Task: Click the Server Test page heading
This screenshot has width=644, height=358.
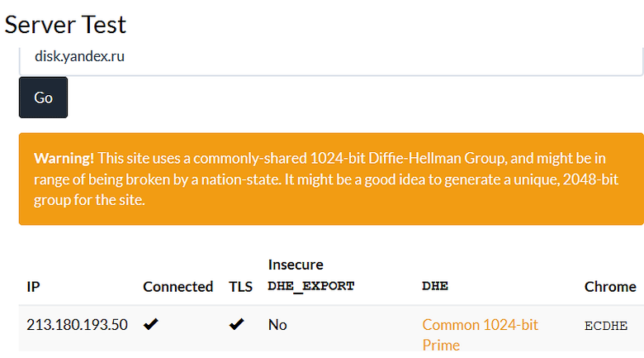Action: click(x=65, y=24)
